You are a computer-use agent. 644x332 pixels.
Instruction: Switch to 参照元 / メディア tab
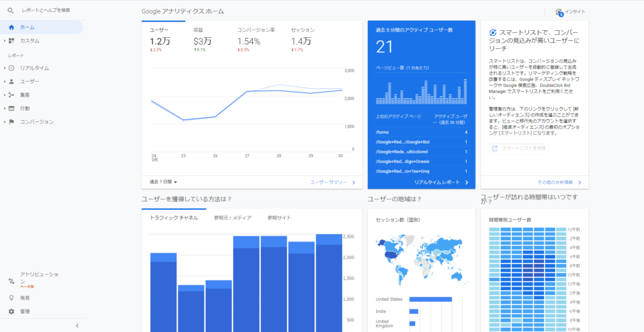click(x=233, y=218)
